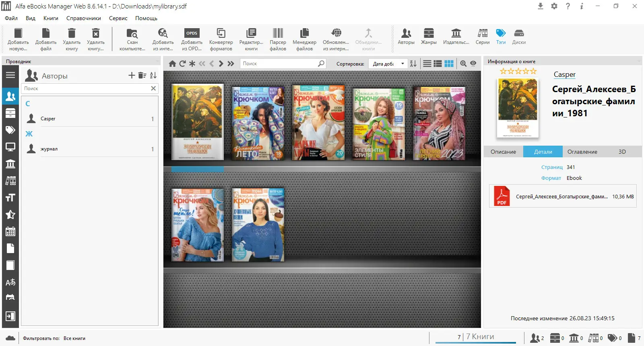Viewport: 644px width, 346px height.
Task: Toggle the show-all asterisk filter
Action: click(192, 64)
